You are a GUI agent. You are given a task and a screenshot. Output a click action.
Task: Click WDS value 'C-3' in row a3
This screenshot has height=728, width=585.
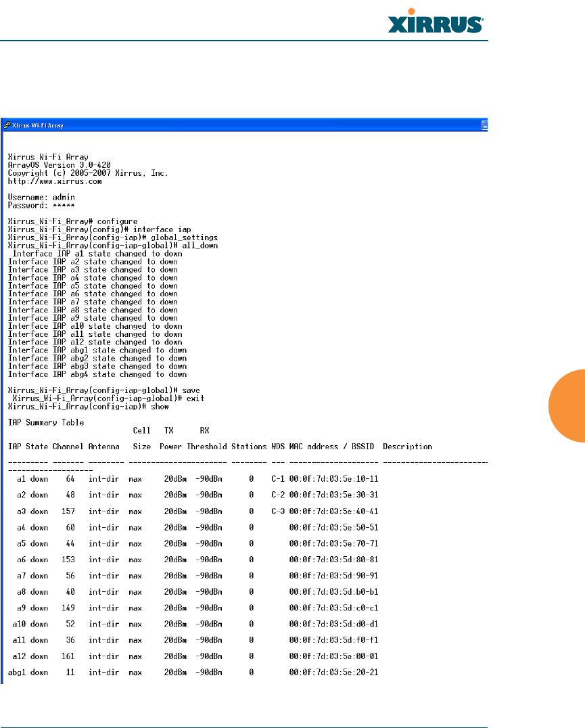pos(278,511)
